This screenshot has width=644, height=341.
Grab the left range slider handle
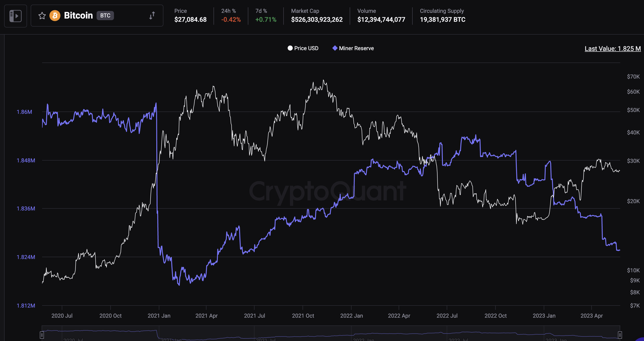coord(42,335)
